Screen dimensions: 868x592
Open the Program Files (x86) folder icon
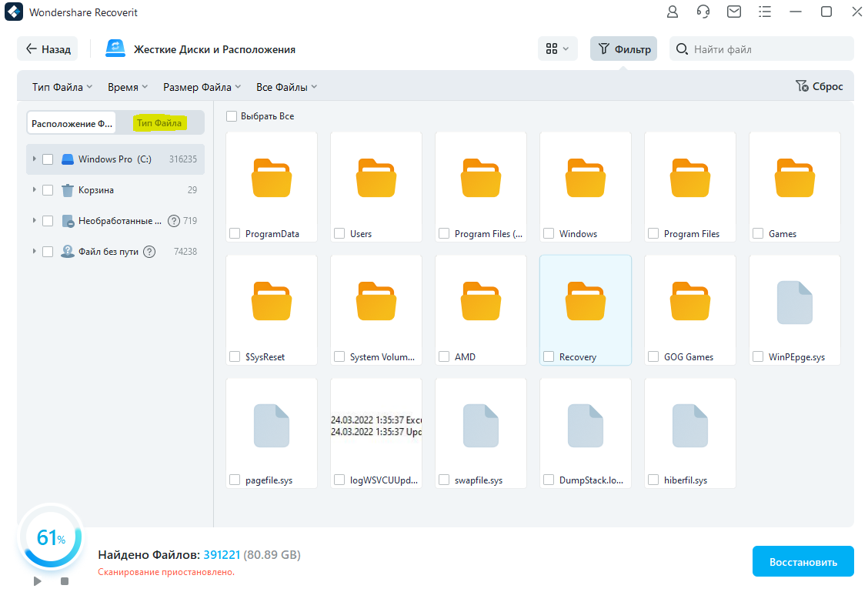[x=480, y=178]
